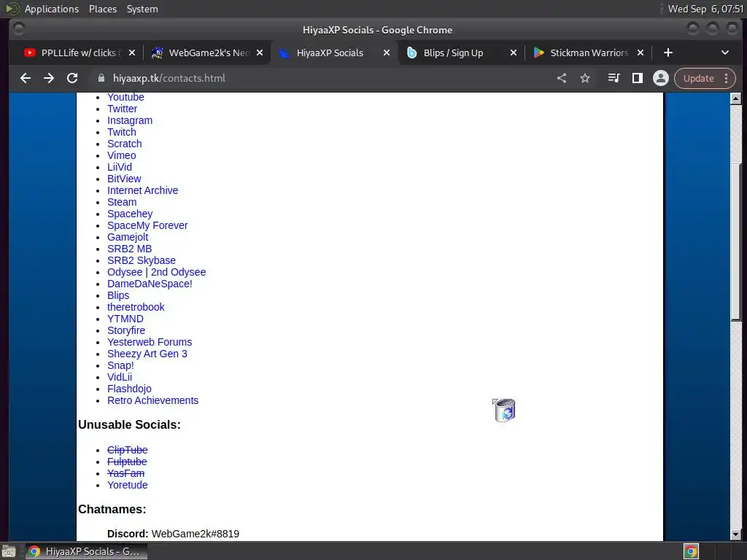Expand the tab search dropdown
This screenshot has width=747, height=560.
point(724,52)
